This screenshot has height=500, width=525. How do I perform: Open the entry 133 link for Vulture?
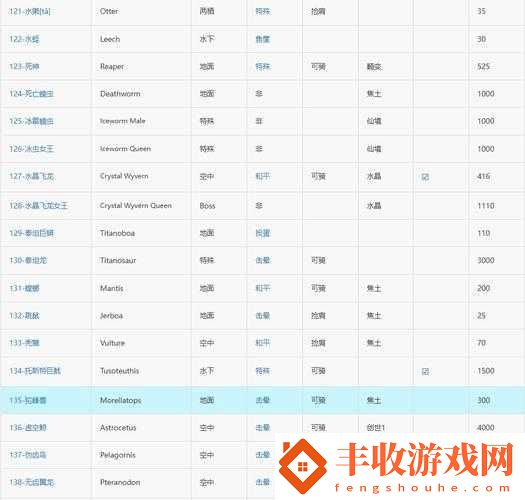(x=24, y=343)
